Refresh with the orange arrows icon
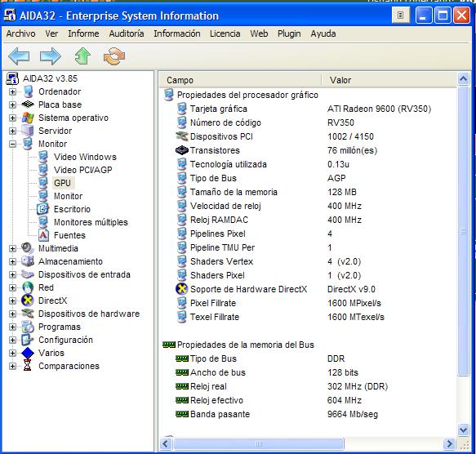Image resolution: width=476 pixels, height=454 pixels. pos(114,56)
